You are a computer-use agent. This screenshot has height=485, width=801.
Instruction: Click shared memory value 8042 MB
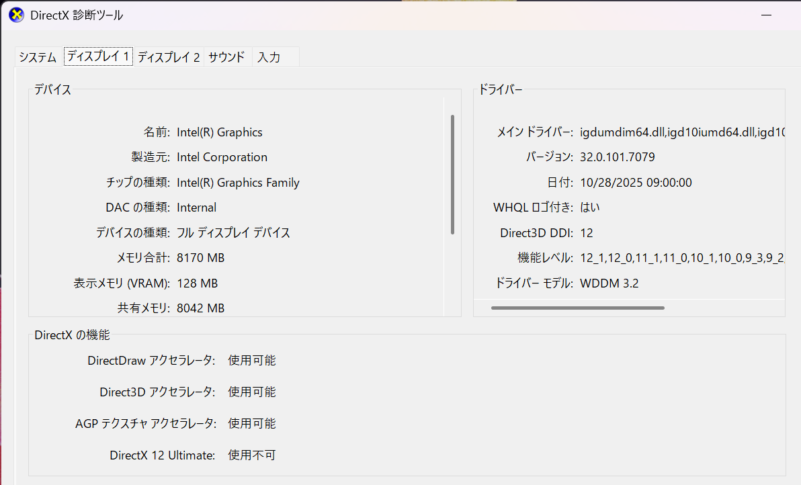(x=201, y=308)
